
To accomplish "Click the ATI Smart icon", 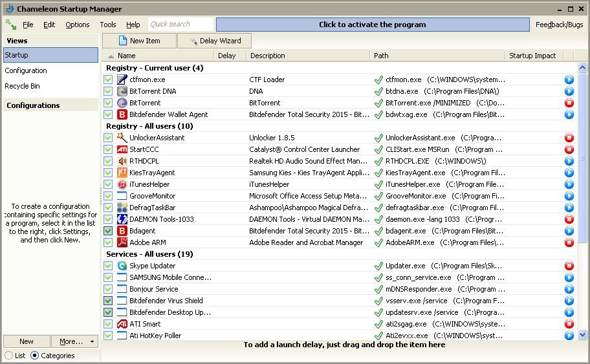I will (x=122, y=324).
